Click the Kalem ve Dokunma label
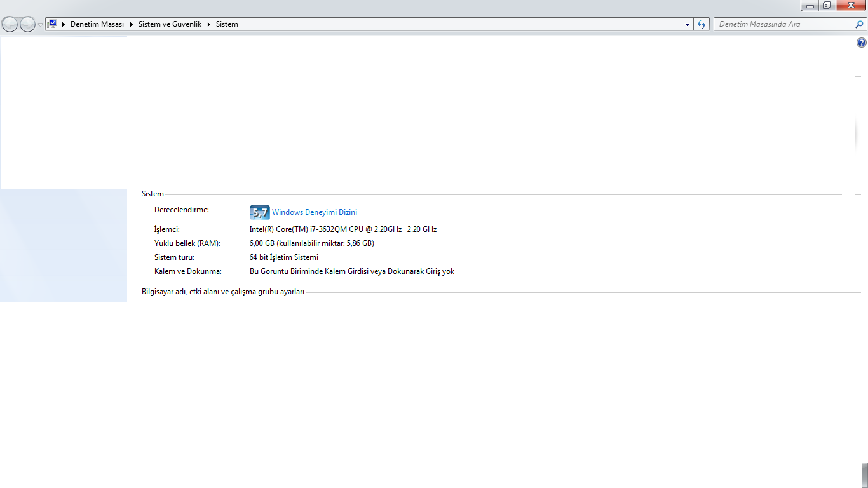The image size is (868, 488). pos(188,271)
